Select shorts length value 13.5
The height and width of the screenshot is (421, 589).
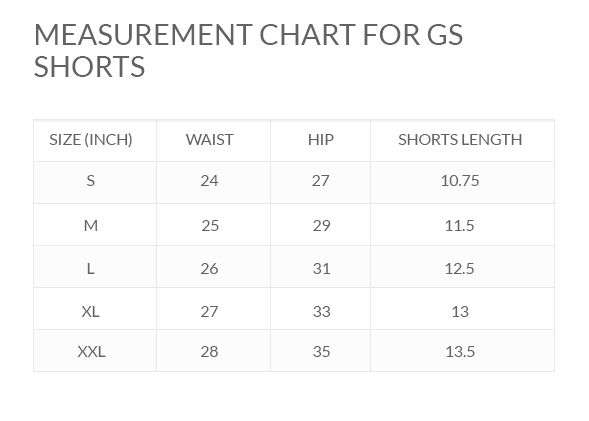[x=460, y=352]
